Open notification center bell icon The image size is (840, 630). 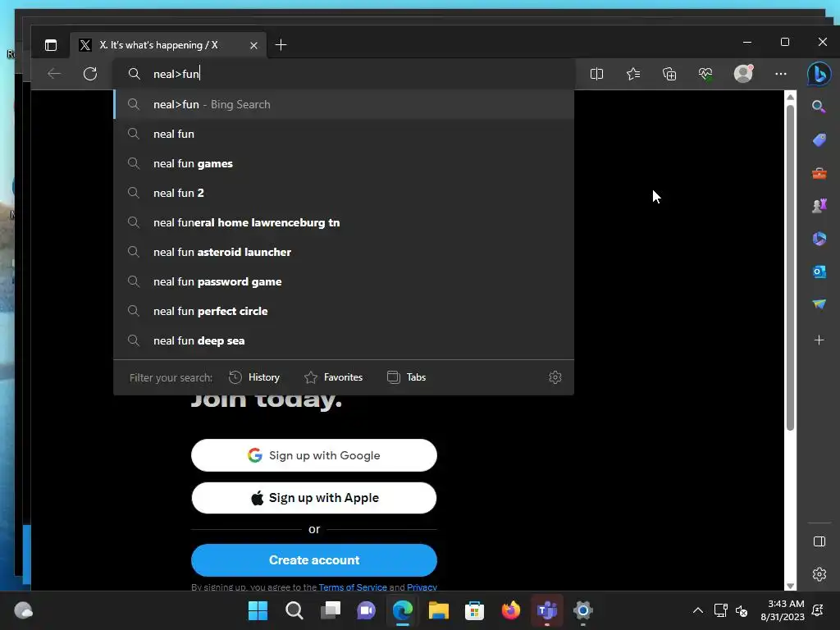click(x=818, y=610)
